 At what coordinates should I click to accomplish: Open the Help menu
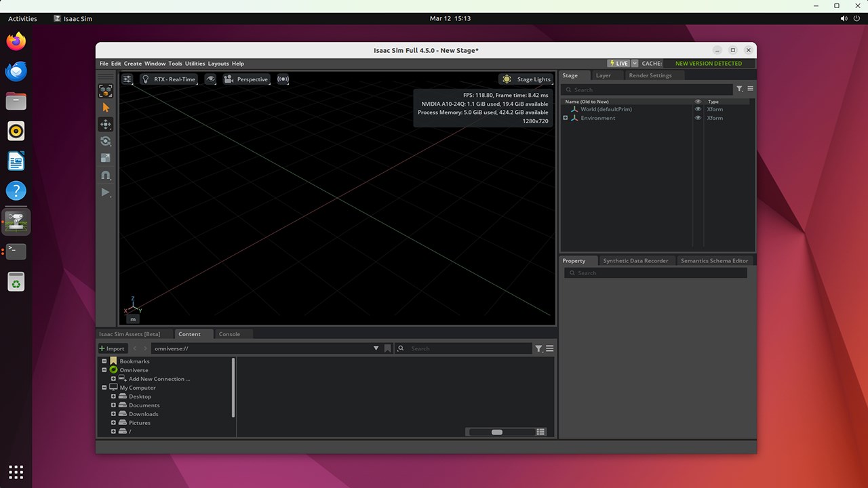pos(238,64)
